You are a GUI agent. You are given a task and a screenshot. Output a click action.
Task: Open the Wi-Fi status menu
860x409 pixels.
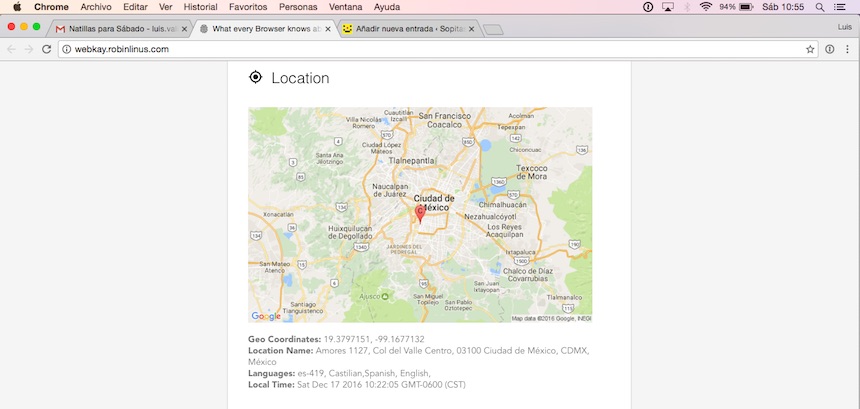pos(705,6)
